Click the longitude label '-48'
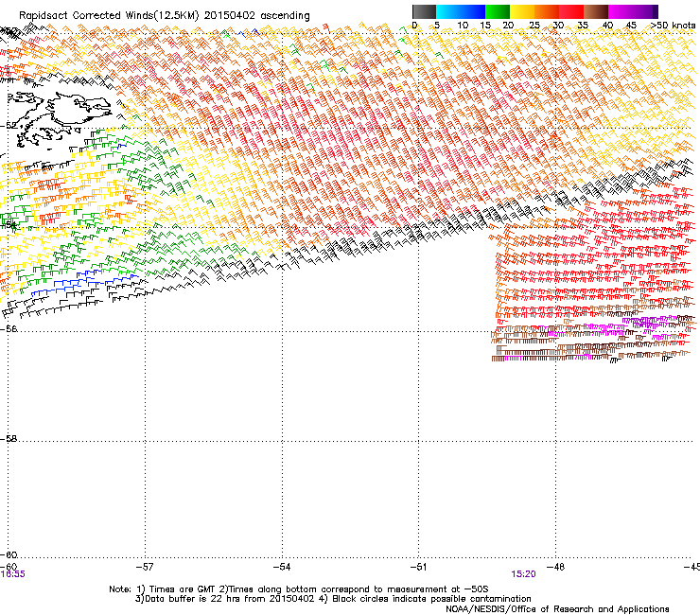 556,567
